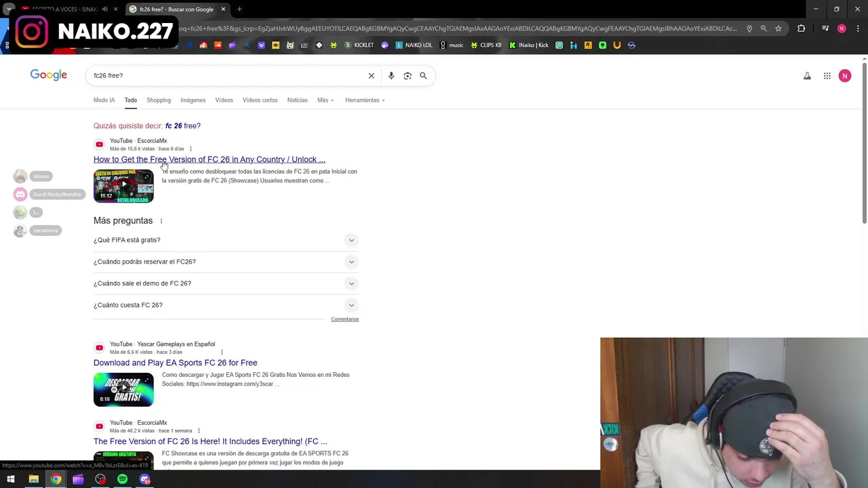Open Windows Start menu
The width and height of the screenshot is (868, 488).
[11, 480]
